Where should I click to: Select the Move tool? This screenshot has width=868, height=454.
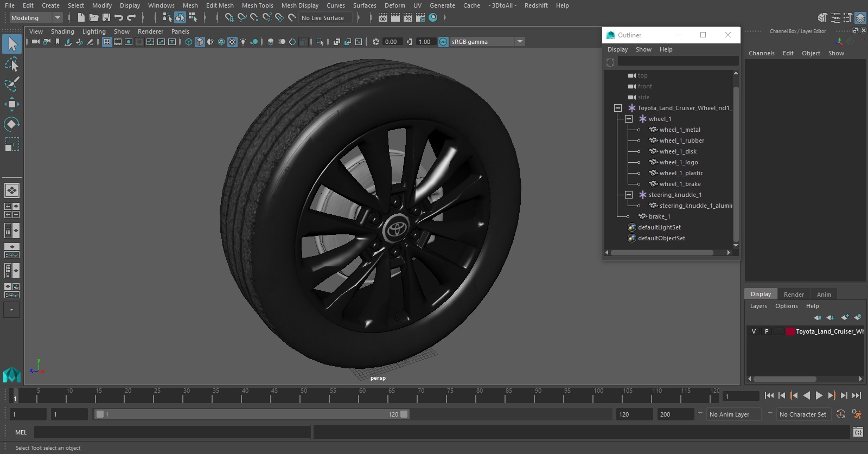point(12,104)
